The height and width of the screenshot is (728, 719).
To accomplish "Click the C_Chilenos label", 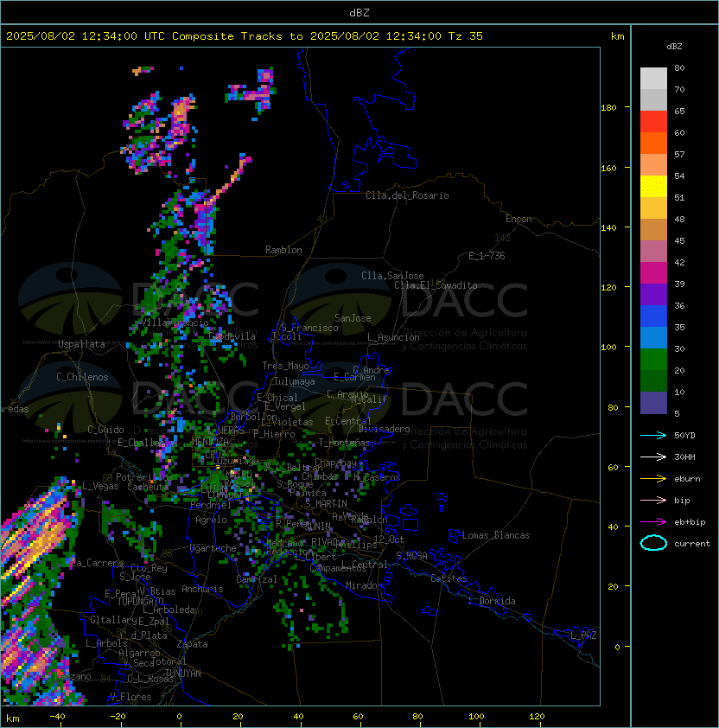I will tap(82, 377).
